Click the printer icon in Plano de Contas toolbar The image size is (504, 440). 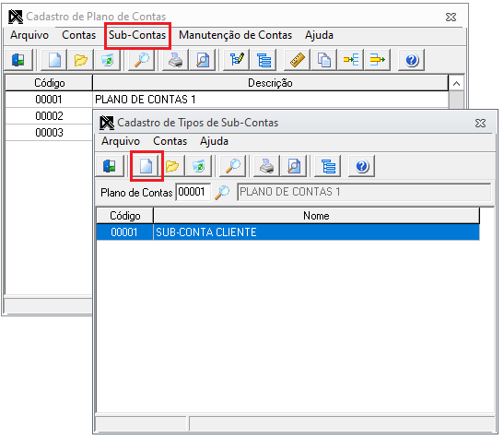tap(175, 60)
